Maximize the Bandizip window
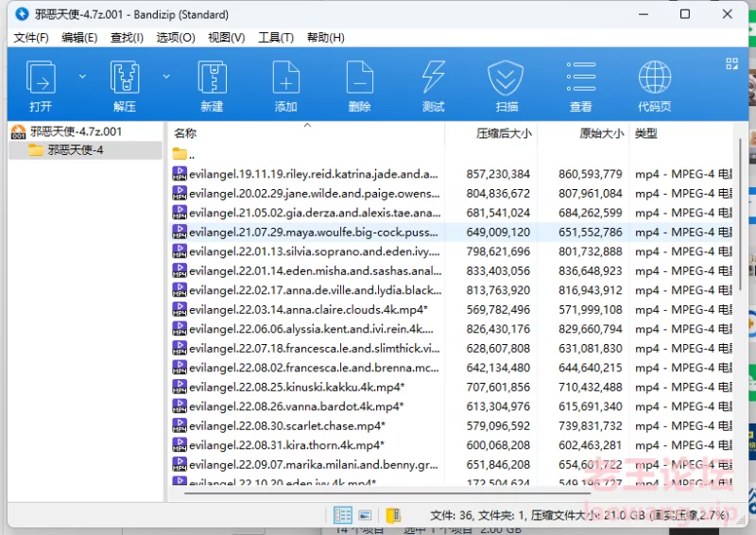The height and width of the screenshot is (535, 756). pyautogui.click(x=684, y=14)
